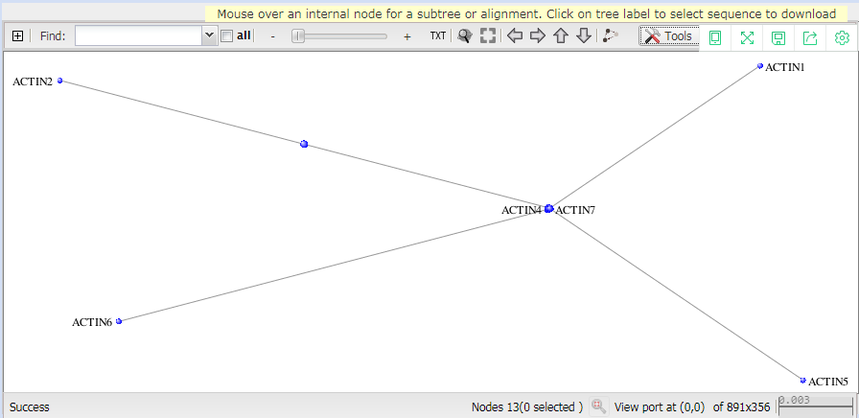Toggle the TXT label display button
Screen dimensions: 859x418
438,36
